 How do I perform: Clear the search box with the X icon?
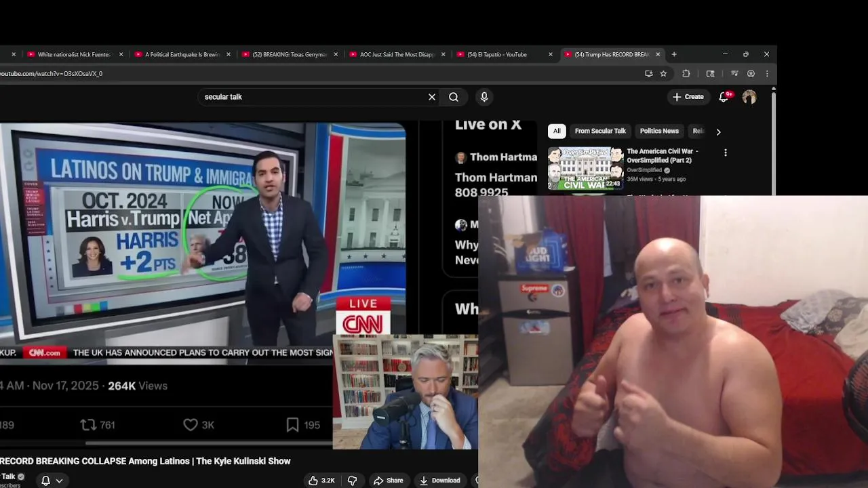point(432,97)
